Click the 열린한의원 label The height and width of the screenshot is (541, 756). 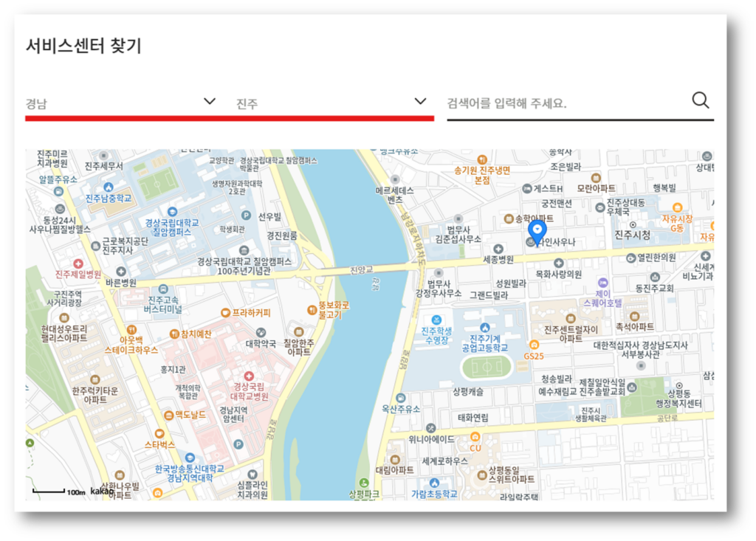click(656, 258)
